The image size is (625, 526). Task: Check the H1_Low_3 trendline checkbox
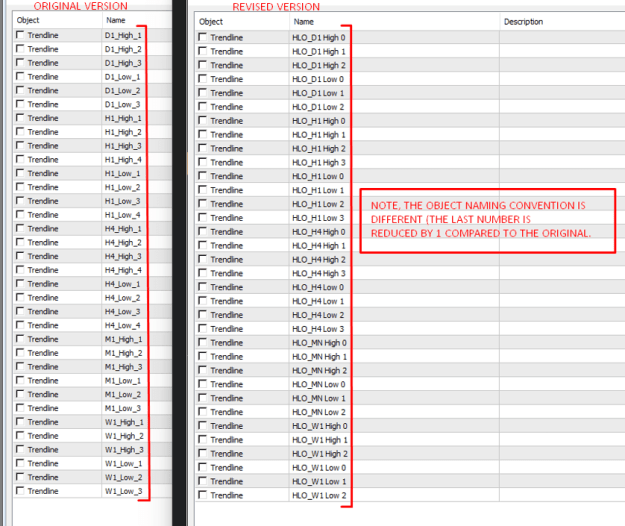point(20,201)
